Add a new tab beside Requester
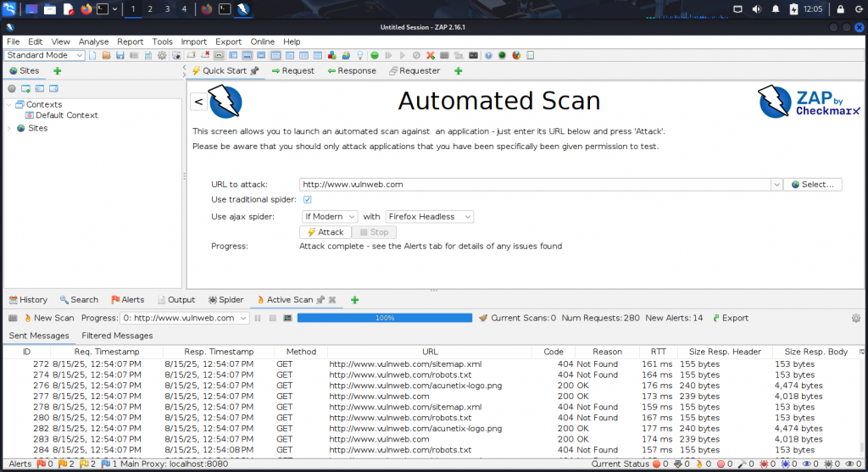 (458, 71)
